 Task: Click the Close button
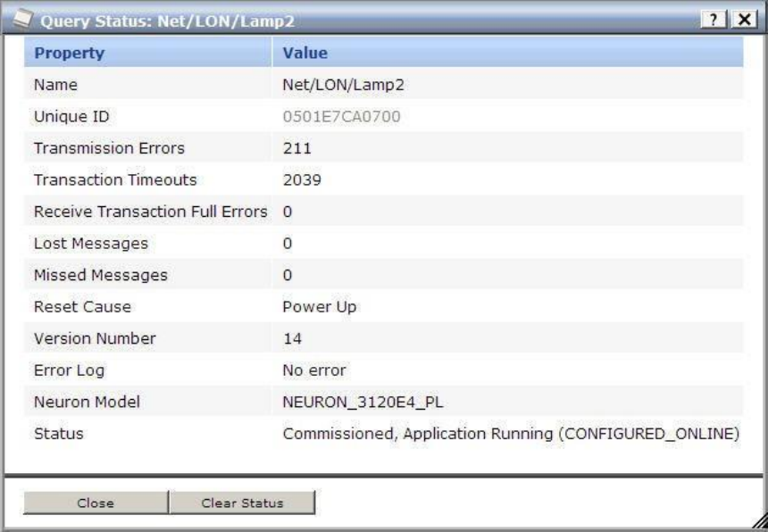96,503
